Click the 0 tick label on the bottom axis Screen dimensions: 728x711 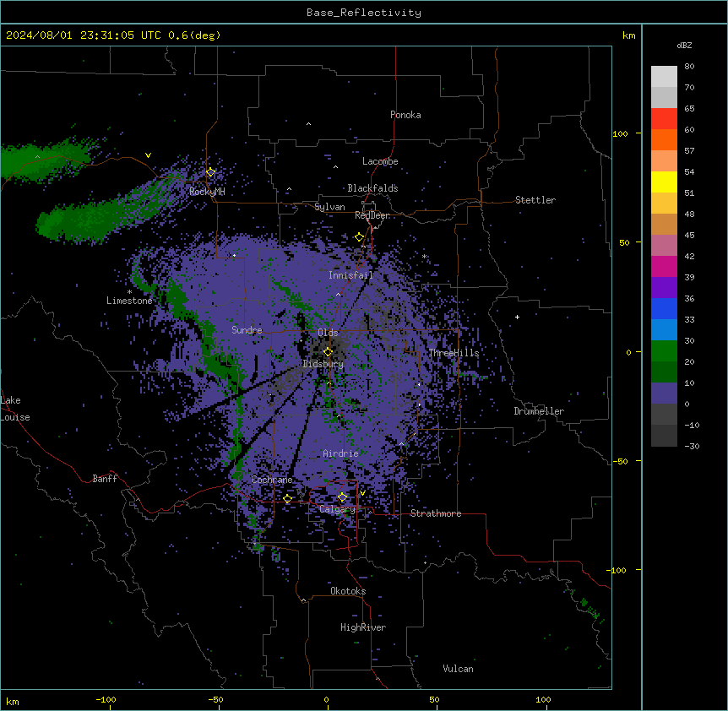click(x=326, y=699)
